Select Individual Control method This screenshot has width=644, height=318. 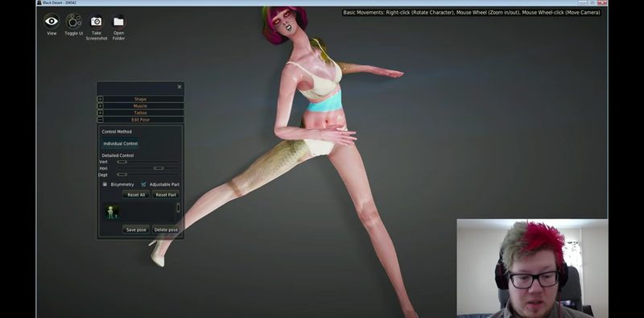pyautogui.click(x=120, y=143)
